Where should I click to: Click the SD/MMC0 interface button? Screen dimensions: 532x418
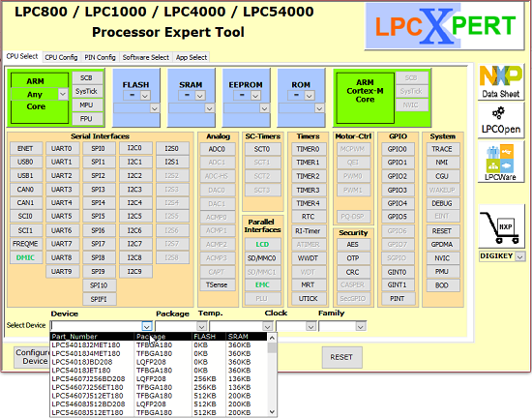point(262,258)
